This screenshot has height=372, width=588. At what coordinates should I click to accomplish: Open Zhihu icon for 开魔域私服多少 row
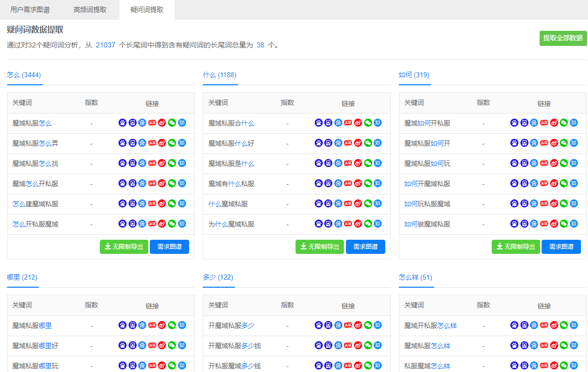378,325
